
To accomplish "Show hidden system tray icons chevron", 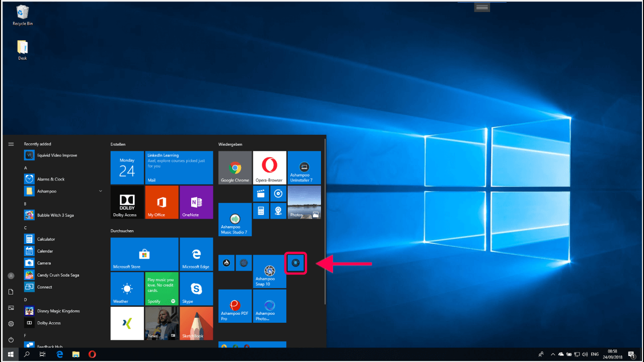I will (553, 354).
